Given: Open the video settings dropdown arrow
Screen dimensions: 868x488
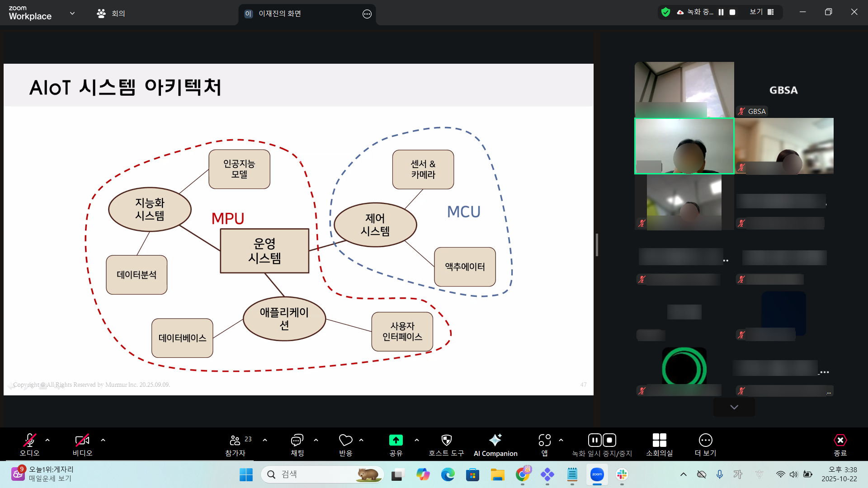Looking at the screenshot, I should [x=103, y=440].
